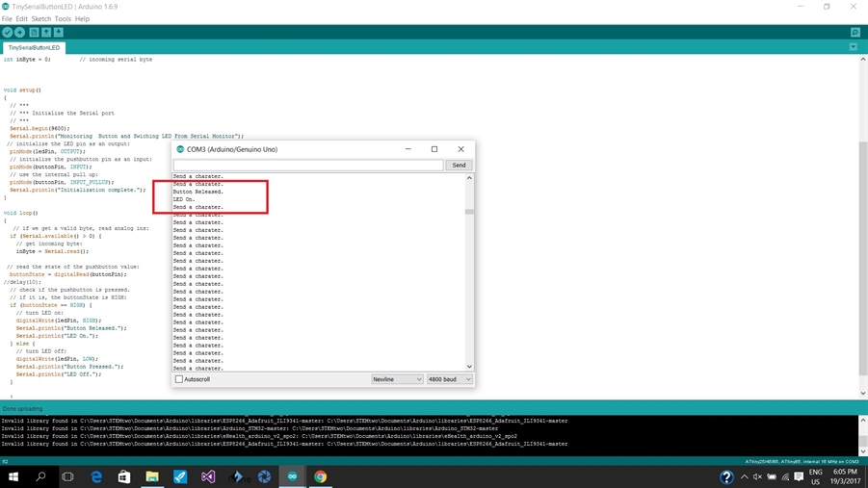Click the serial monitor scroll-down arrow
Image resolution: width=868 pixels, height=488 pixels.
click(469, 367)
